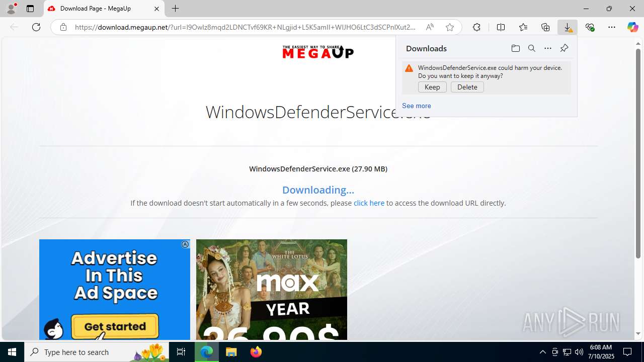Open tab actions menu icon
The image size is (644, 362).
[30, 9]
